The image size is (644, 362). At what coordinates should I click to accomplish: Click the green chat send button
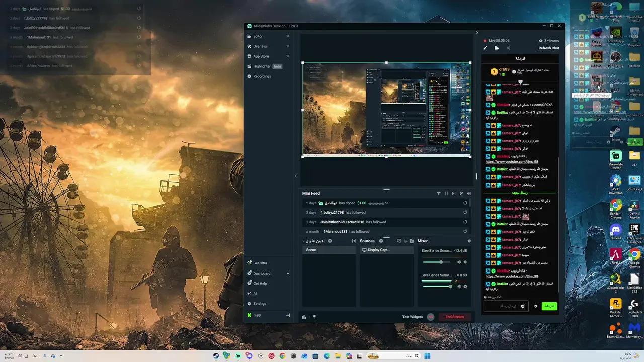pyautogui.click(x=549, y=306)
